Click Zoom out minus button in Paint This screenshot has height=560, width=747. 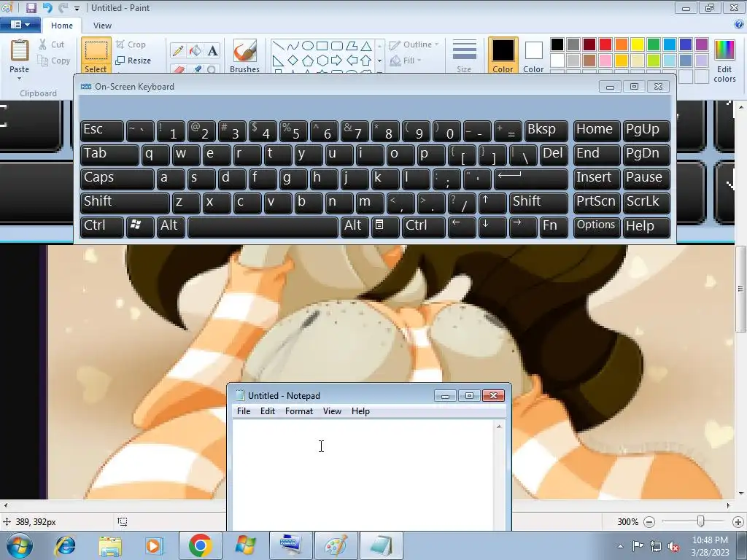click(x=649, y=522)
